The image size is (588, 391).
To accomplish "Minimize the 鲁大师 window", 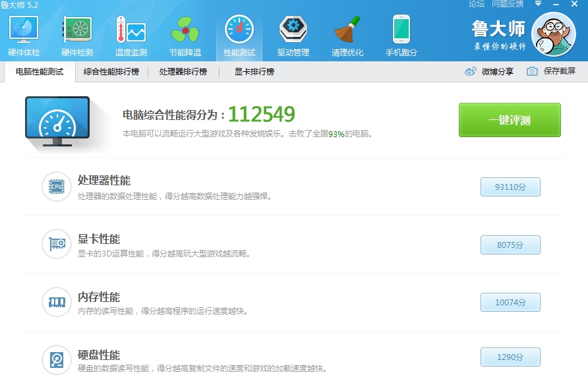I will (x=556, y=4).
